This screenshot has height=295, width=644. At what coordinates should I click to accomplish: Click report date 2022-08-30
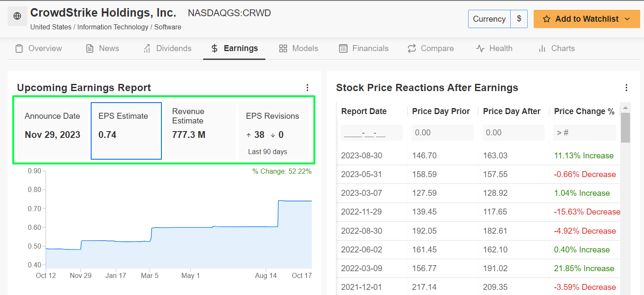pos(362,231)
